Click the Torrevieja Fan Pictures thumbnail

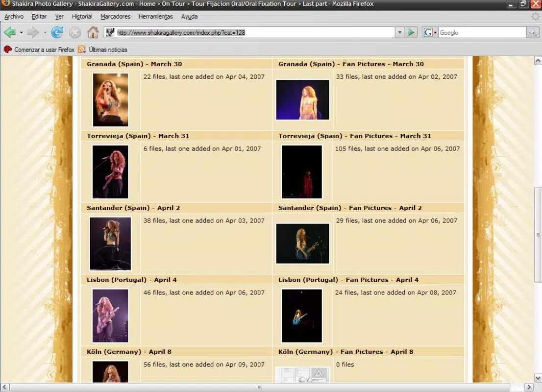302,171
